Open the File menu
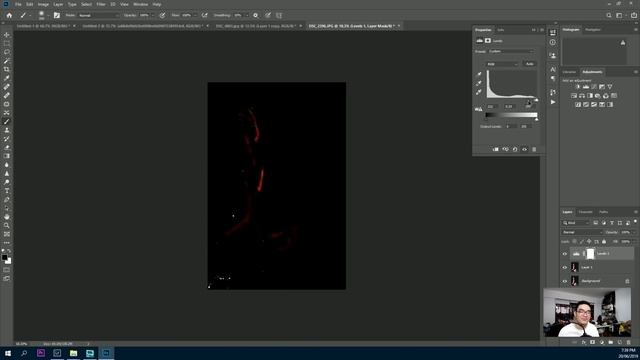The image size is (640, 360). [18, 4]
